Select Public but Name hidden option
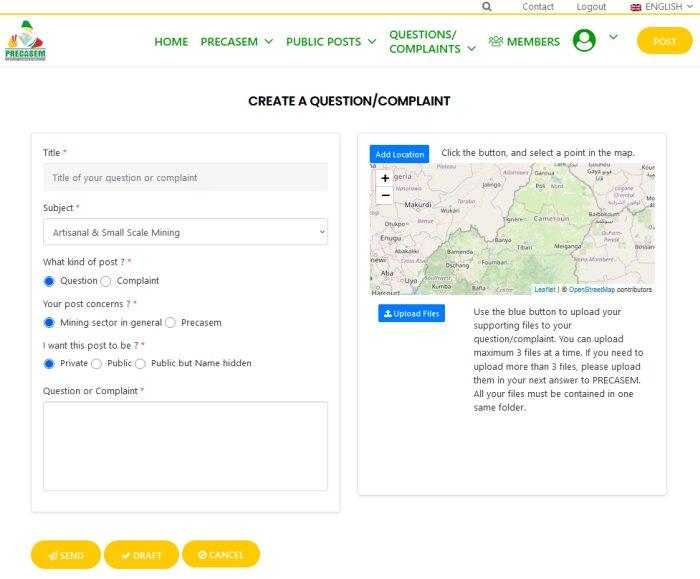The image size is (700, 579). [140, 364]
